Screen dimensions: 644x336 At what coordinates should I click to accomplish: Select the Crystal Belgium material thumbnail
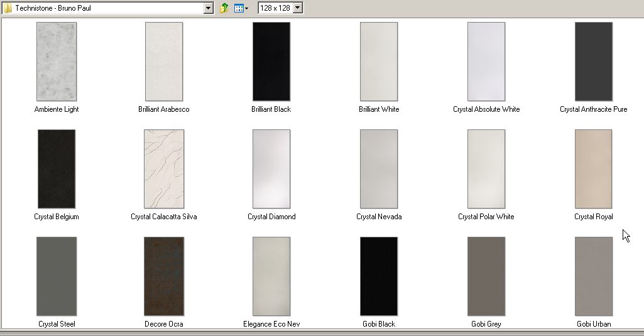57,169
